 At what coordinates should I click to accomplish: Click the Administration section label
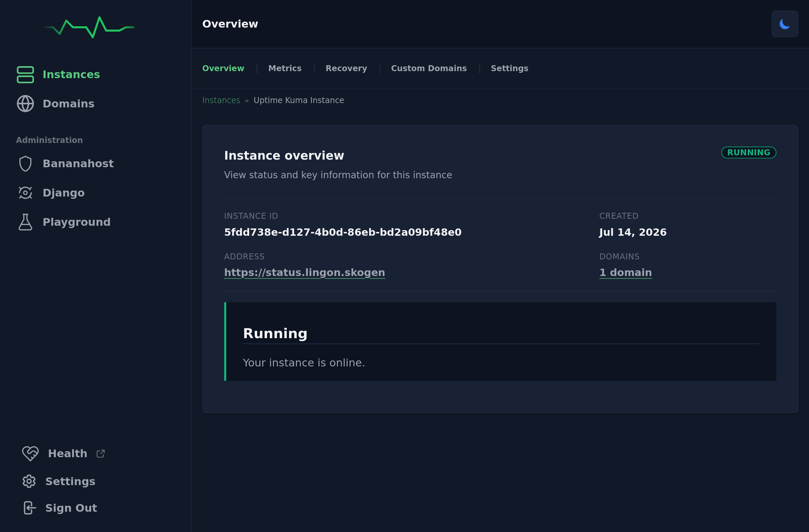click(x=49, y=140)
